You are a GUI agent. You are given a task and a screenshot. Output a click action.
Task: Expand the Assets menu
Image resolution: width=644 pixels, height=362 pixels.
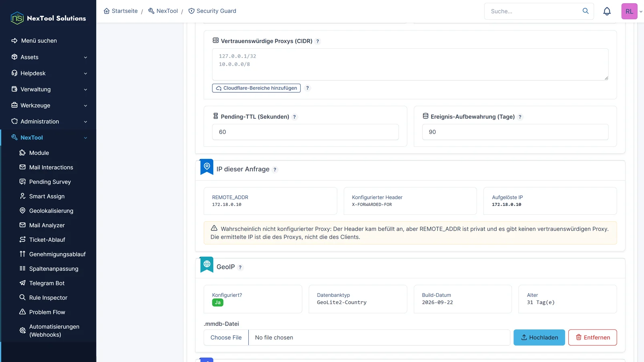click(x=49, y=57)
